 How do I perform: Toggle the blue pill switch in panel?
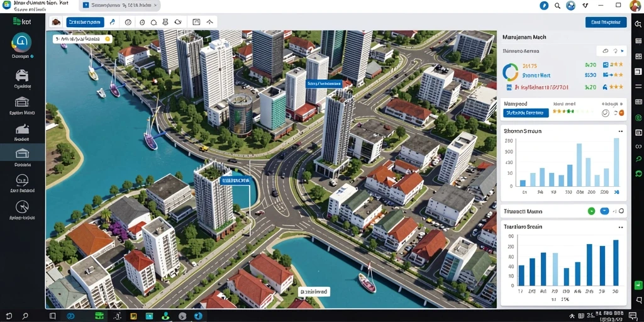coord(604,211)
